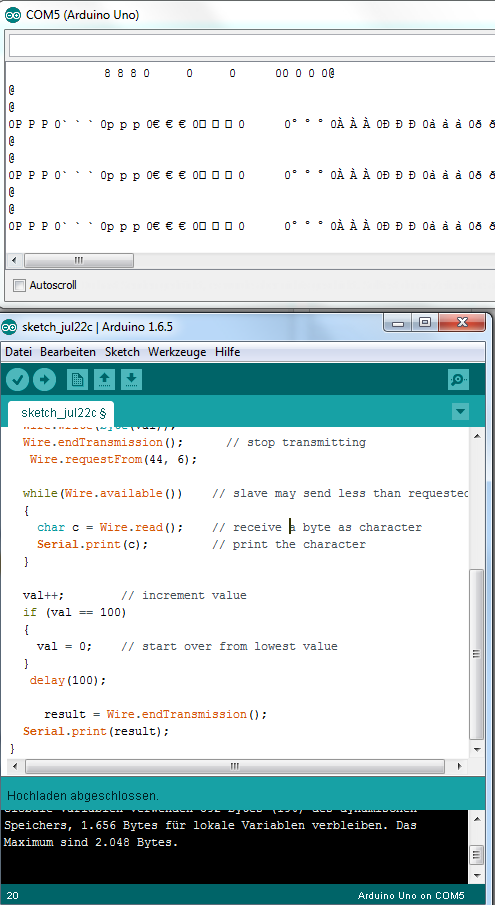Viewport: 495px width, 905px height.
Task: Click code editor scroll up arrow
Action: click(476, 436)
